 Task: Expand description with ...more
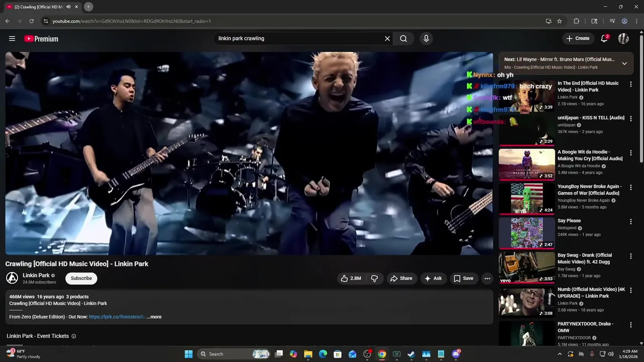point(154,317)
